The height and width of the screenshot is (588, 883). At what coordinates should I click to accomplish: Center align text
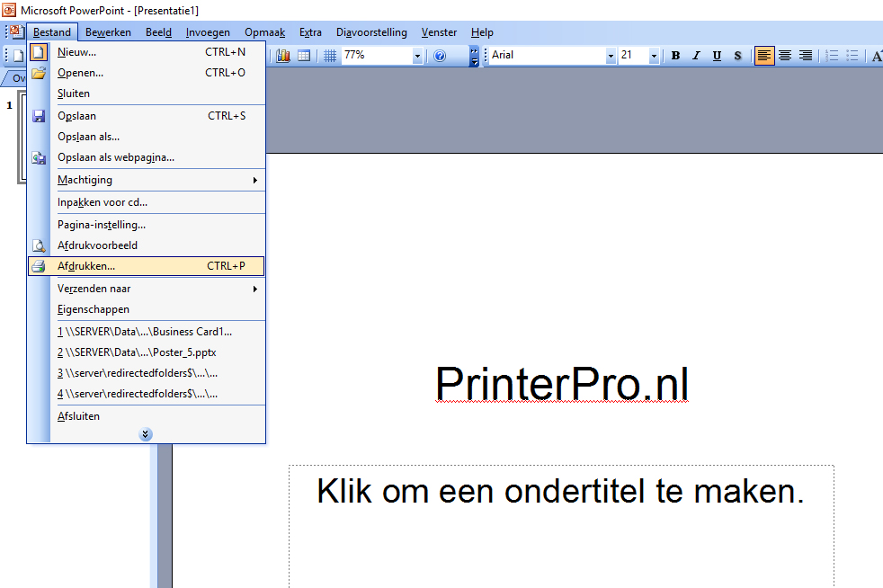785,55
